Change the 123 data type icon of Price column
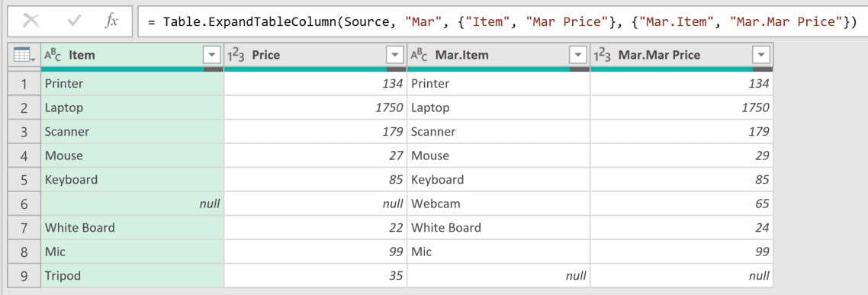Image resolution: width=868 pixels, height=295 pixels. pos(236,56)
